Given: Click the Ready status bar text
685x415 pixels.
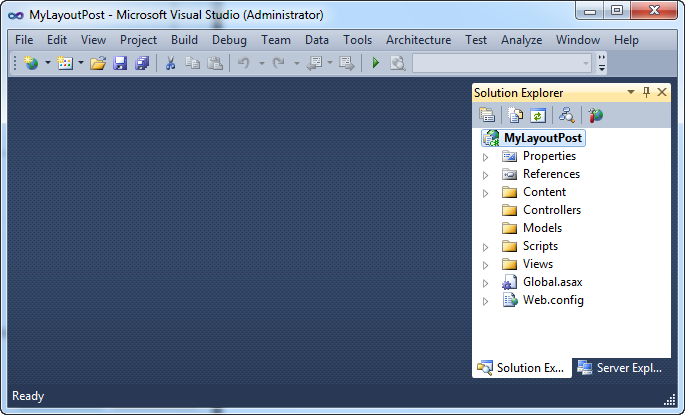Looking at the screenshot, I should [28, 396].
